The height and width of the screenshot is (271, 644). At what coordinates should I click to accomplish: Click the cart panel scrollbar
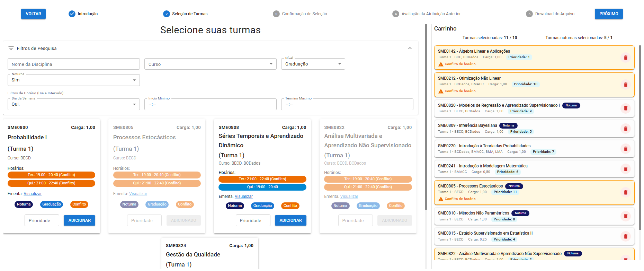[639, 137]
